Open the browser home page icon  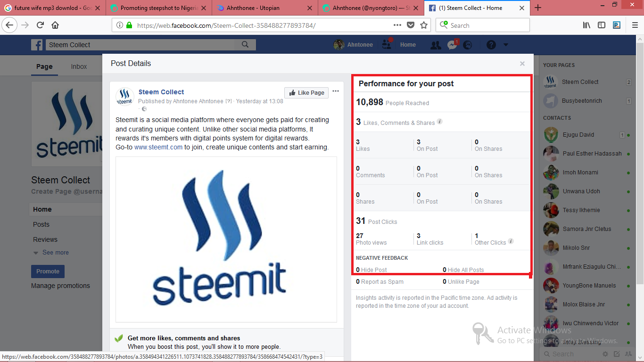pos(55,25)
